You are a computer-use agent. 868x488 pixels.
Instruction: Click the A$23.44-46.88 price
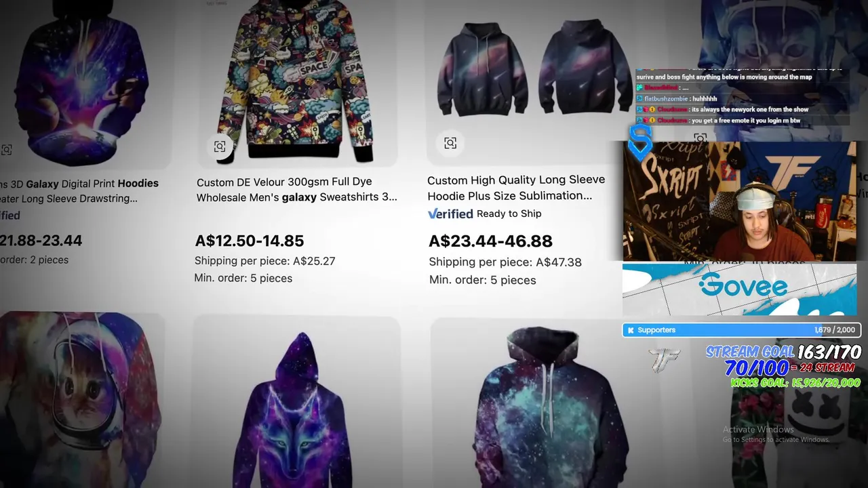(490, 241)
